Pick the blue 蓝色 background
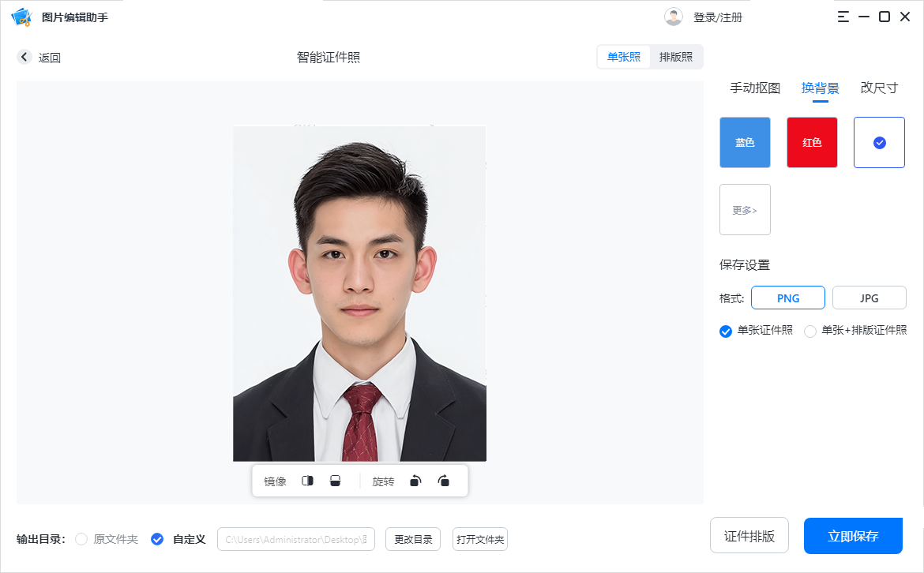 [745, 143]
